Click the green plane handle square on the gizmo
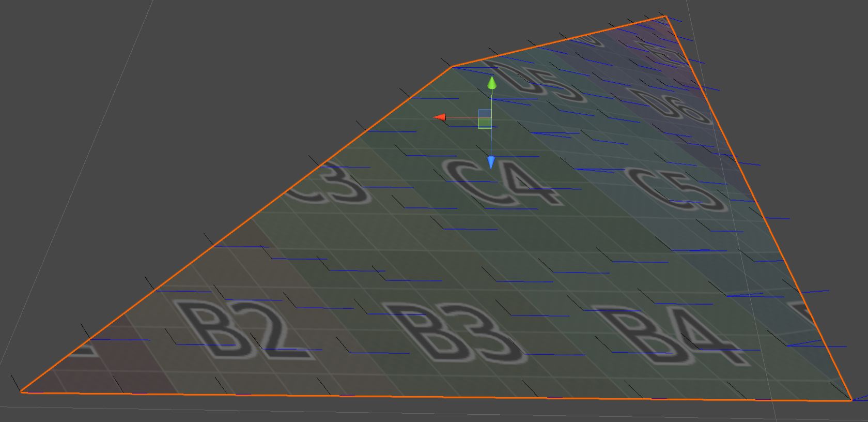Screen dimensions: 868x422 coord(485,123)
